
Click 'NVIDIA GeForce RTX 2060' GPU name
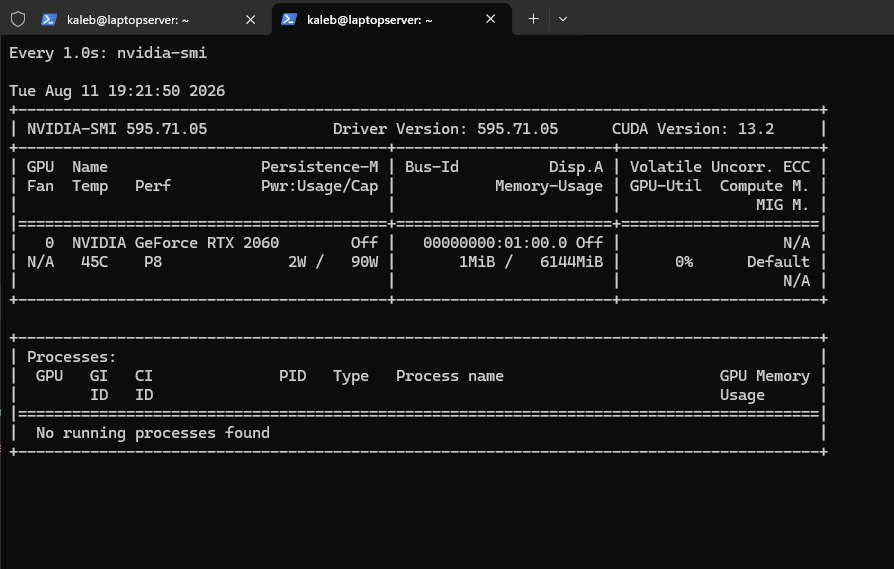click(x=176, y=243)
